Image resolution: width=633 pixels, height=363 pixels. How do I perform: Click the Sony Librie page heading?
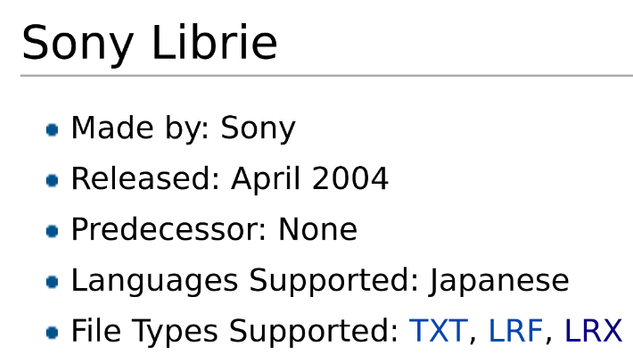(x=149, y=43)
